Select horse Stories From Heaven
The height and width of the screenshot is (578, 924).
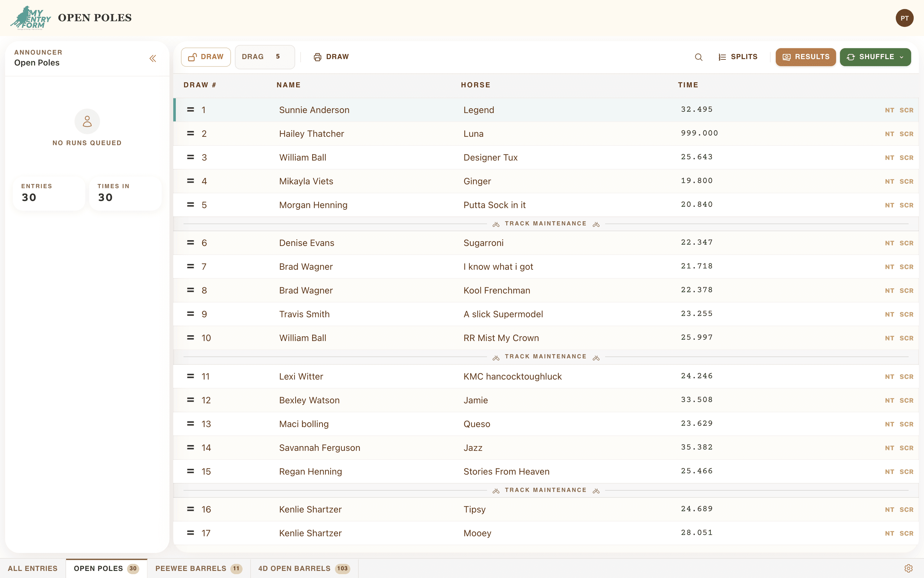pyautogui.click(x=506, y=471)
